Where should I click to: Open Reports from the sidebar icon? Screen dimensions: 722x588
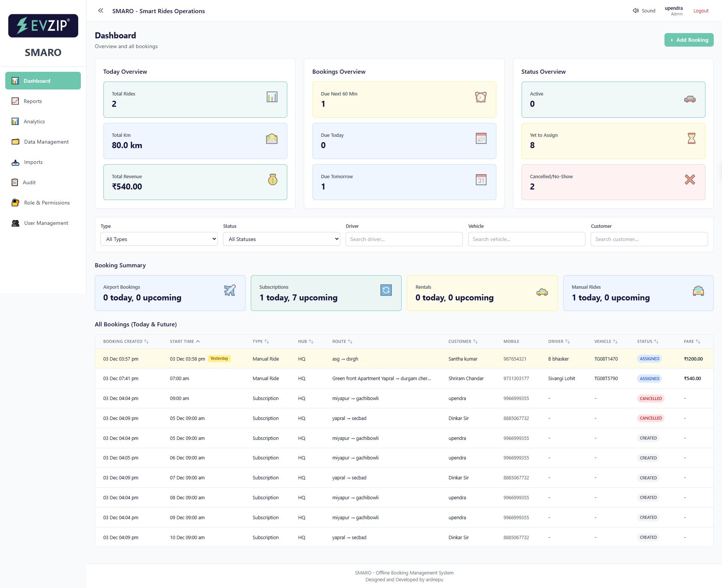(x=15, y=101)
